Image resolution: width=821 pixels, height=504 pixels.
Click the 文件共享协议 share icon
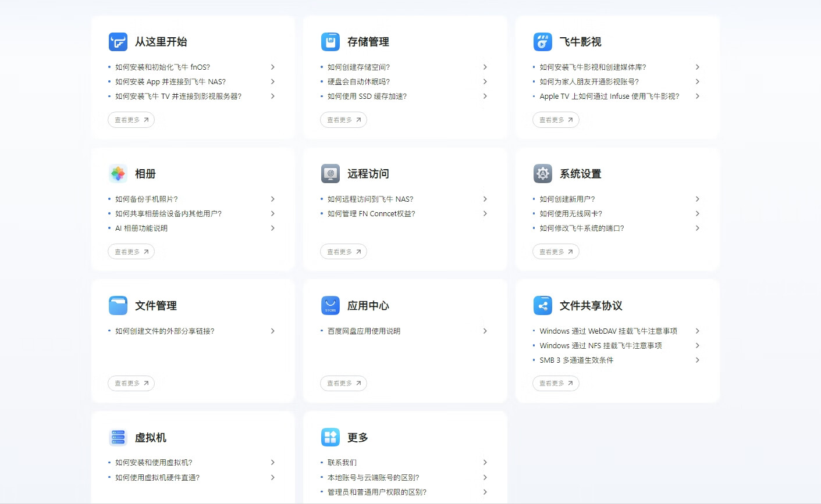pyautogui.click(x=543, y=306)
